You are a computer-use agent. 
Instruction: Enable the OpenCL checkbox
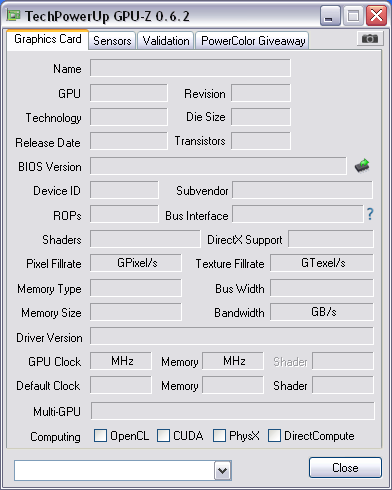[100, 435]
